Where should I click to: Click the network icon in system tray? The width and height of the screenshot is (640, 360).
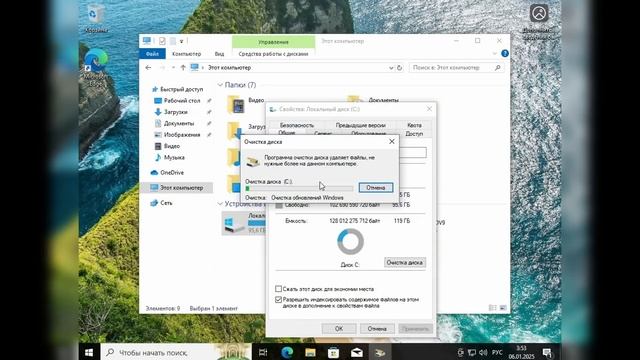coord(472,352)
